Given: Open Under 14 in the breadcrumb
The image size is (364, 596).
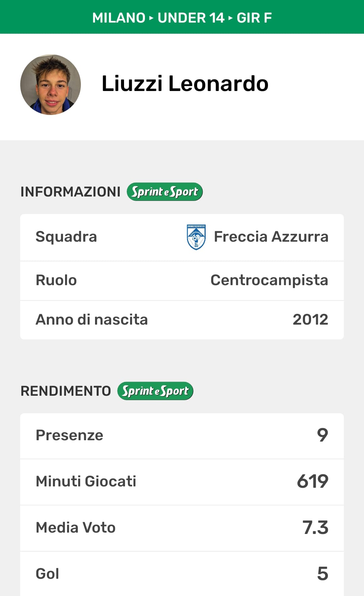Looking at the screenshot, I should click(x=191, y=18).
